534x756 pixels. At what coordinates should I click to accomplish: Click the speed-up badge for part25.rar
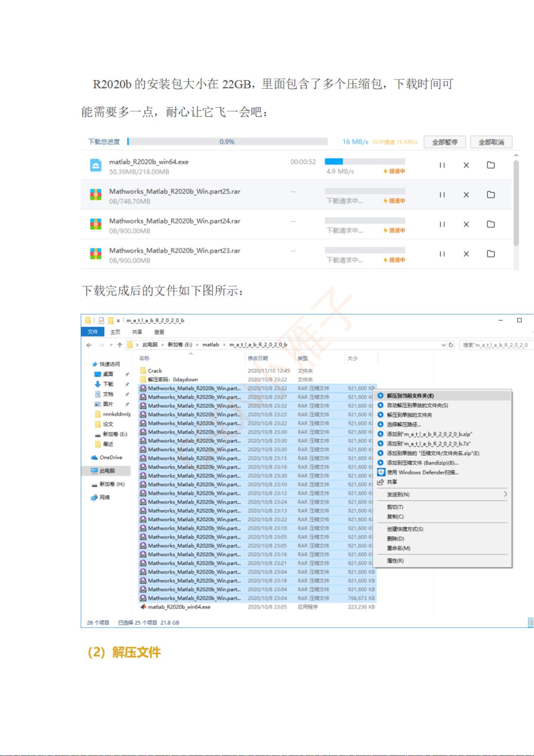pyautogui.click(x=394, y=201)
